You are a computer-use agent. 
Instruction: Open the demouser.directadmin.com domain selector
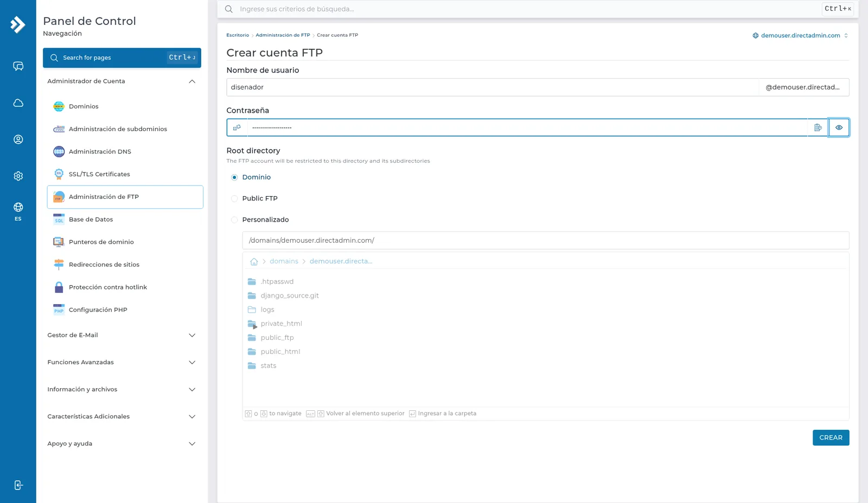[800, 35]
